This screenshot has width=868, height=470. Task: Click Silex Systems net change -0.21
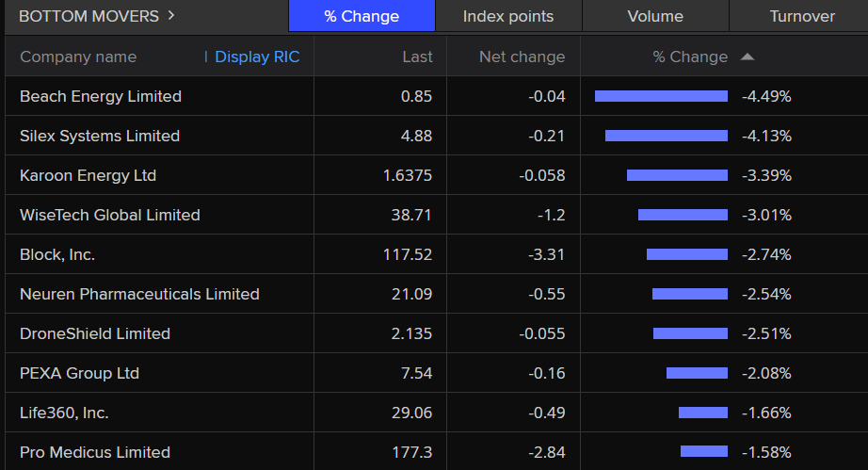546,136
